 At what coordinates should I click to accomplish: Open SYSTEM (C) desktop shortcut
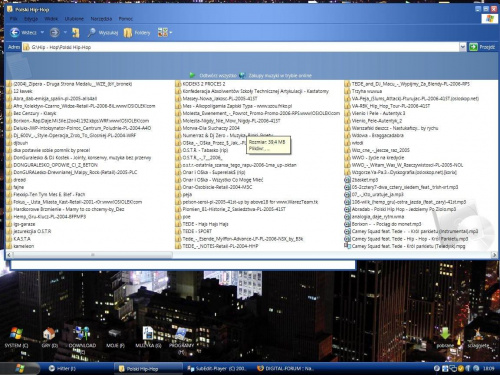16,337
